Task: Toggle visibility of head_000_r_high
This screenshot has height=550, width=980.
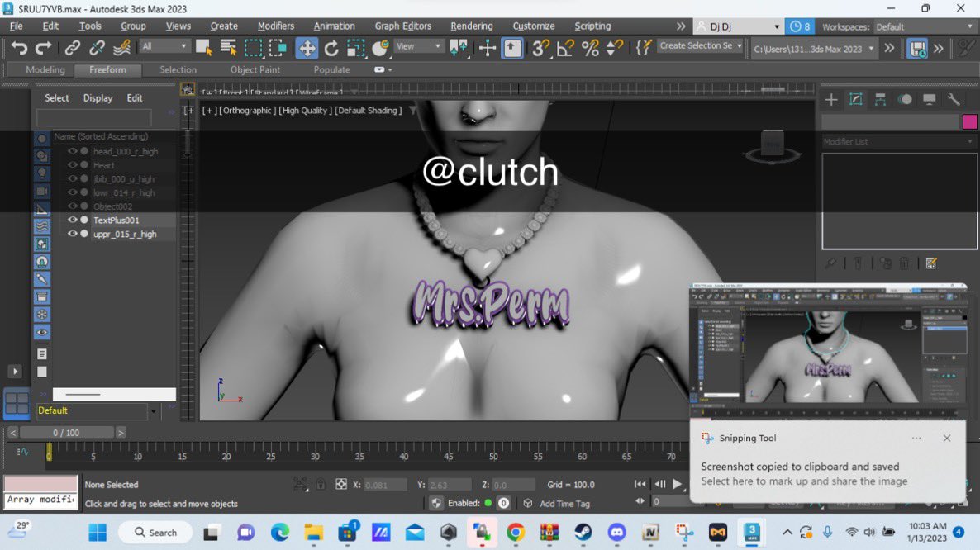Action: coord(73,151)
